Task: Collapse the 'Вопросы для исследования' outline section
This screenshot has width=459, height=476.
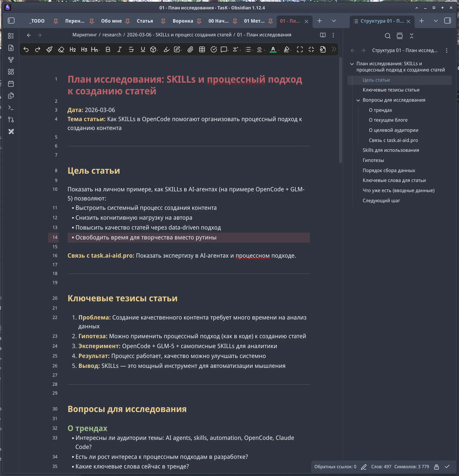Action: pos(358,100)
